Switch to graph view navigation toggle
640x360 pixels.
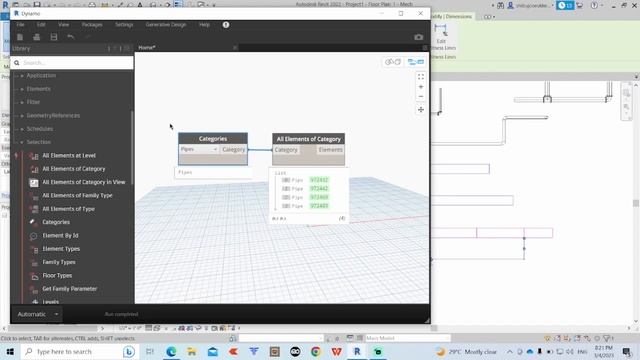[x=416, y=62]
